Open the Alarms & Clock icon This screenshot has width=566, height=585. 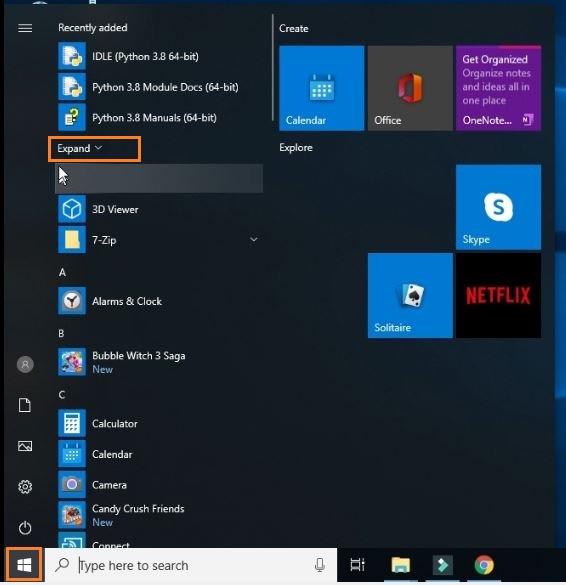(72, 301)
